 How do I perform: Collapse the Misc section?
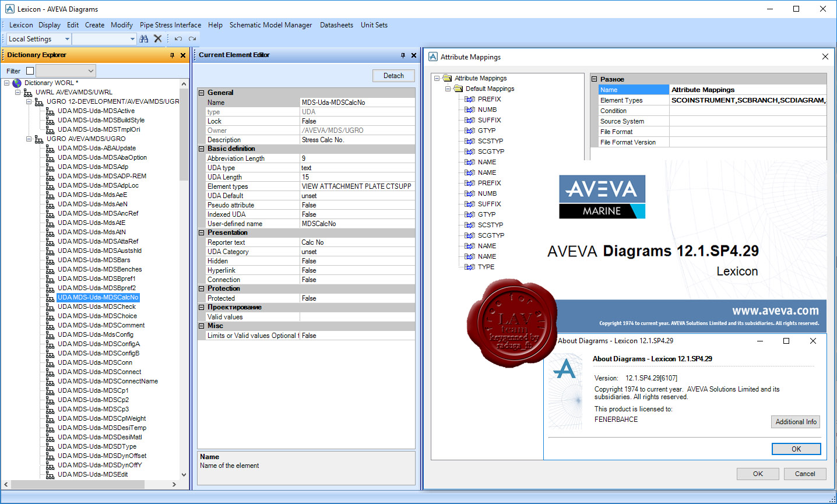202,326
